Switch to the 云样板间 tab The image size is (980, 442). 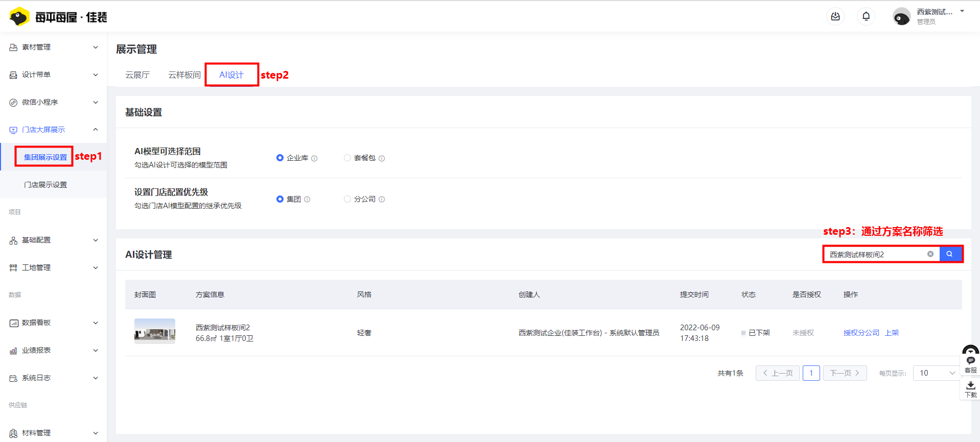click(184, 75)
